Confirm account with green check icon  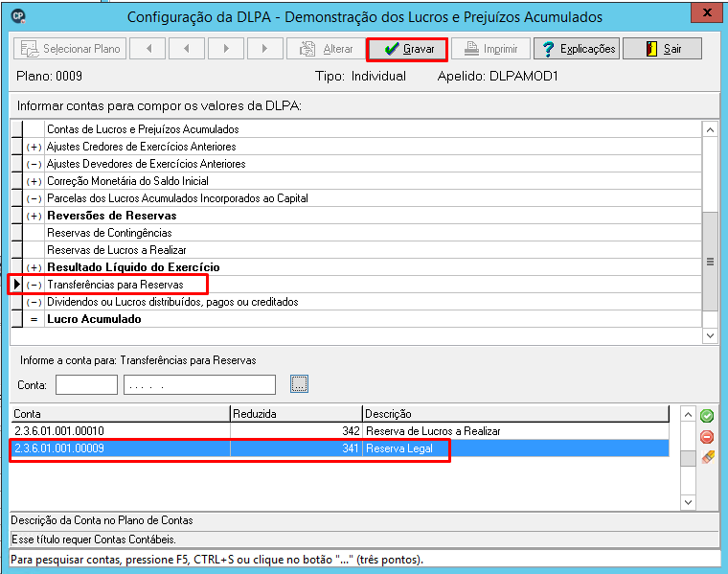pos(707,416)
